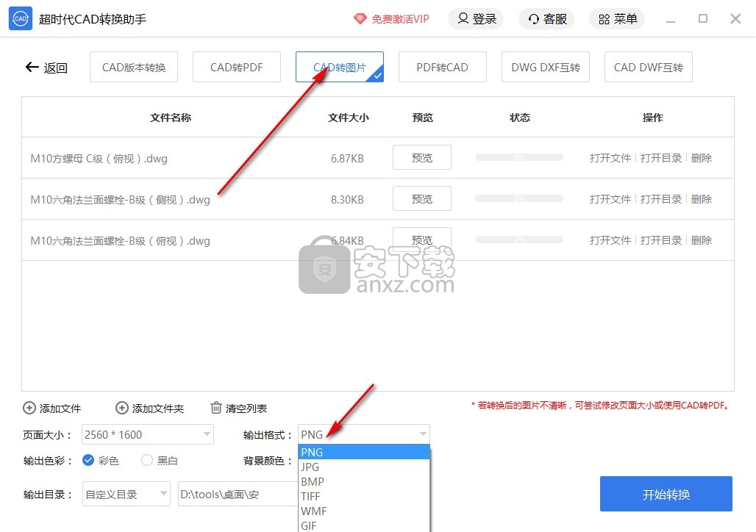
Task: Close the CAD converter window
Action: (x=735, y=19)
